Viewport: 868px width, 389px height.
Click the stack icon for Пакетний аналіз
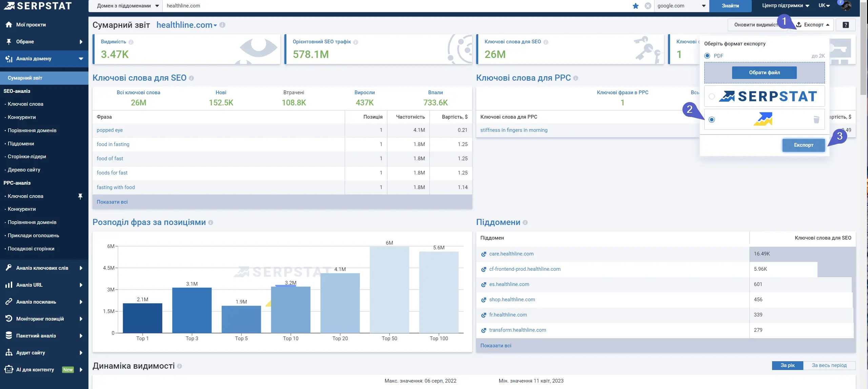pyautogui.click(x=9, y=335)
